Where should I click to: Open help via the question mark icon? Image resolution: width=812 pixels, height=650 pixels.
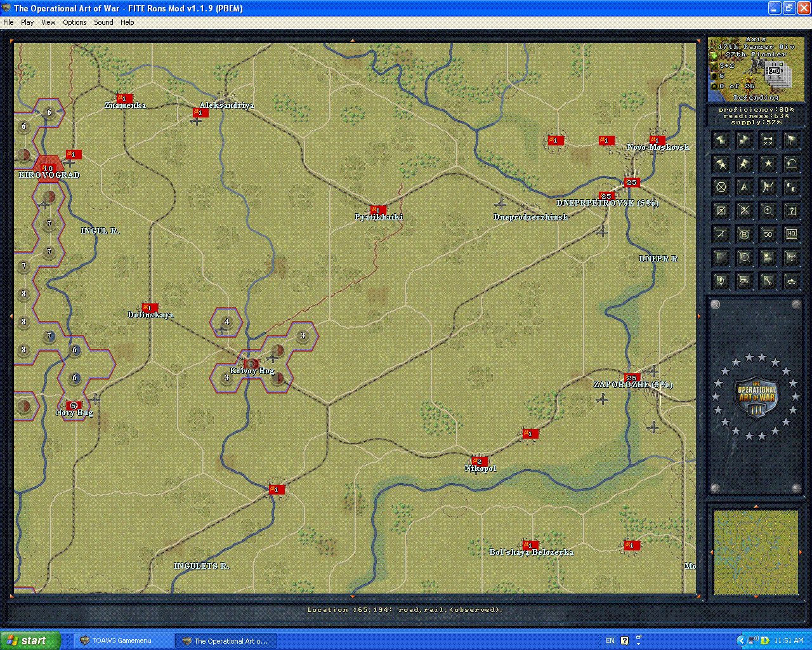[x=791, y=210]
